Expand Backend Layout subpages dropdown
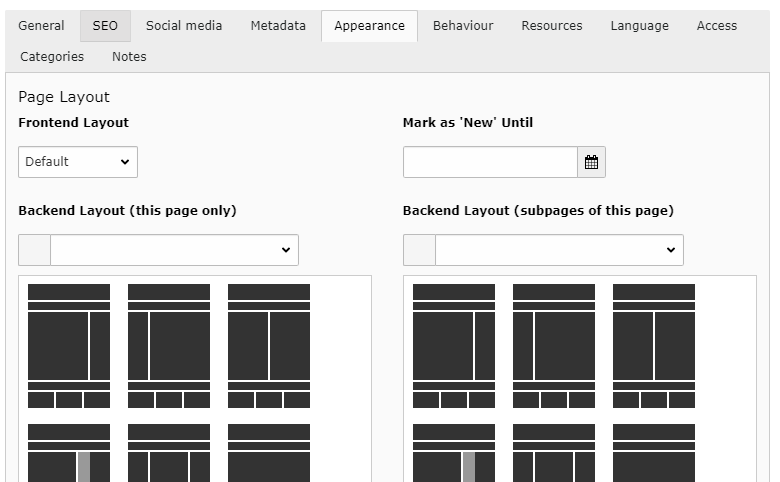The image size is (780, 482). coord(560,250)
